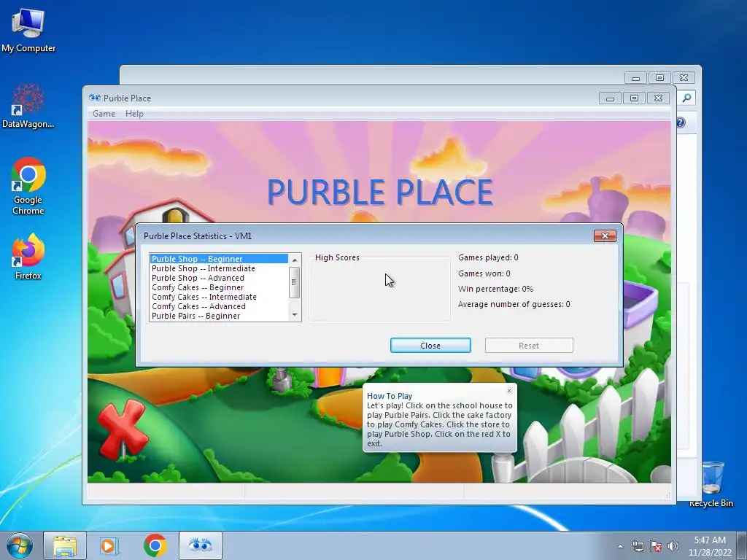Select Purble Shop -- Intermediate entry
This screenshot has width=747, height=560.
[x=219, y=268]
